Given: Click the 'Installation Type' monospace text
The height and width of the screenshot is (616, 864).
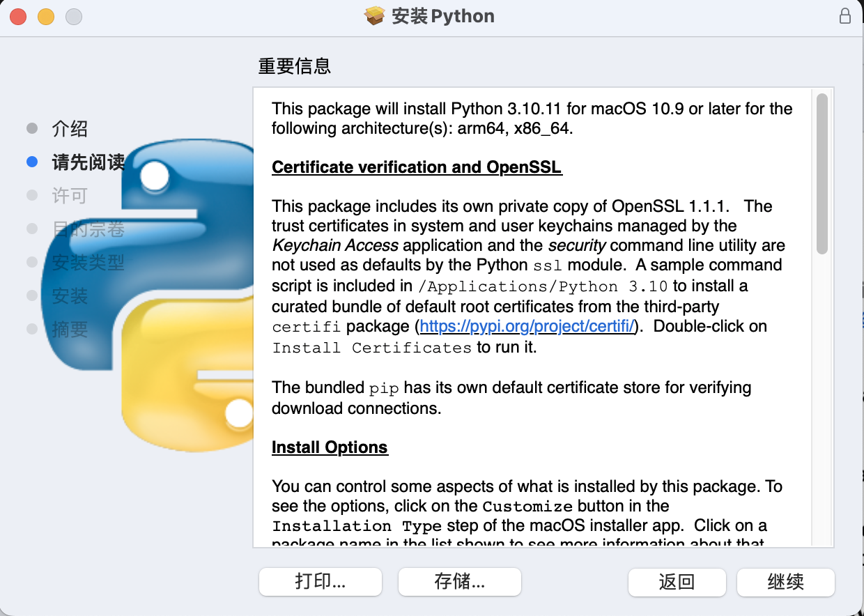Looking at the screenshot, I should (357, 526).
